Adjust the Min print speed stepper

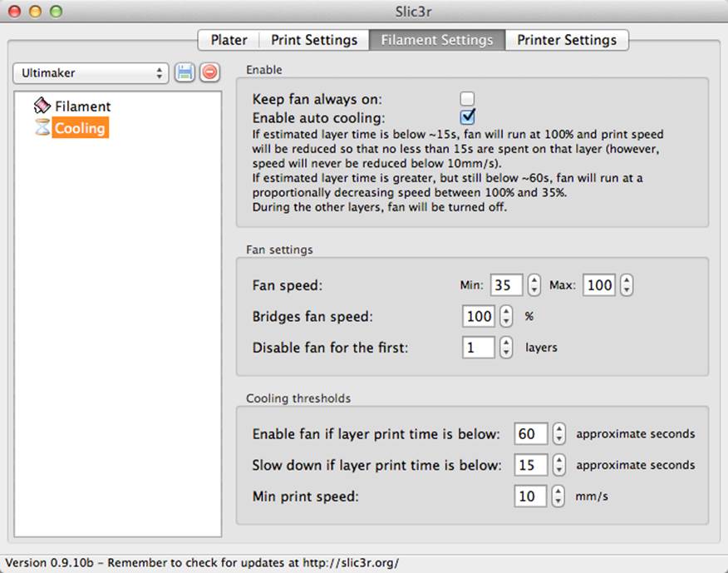coord(558,496)
